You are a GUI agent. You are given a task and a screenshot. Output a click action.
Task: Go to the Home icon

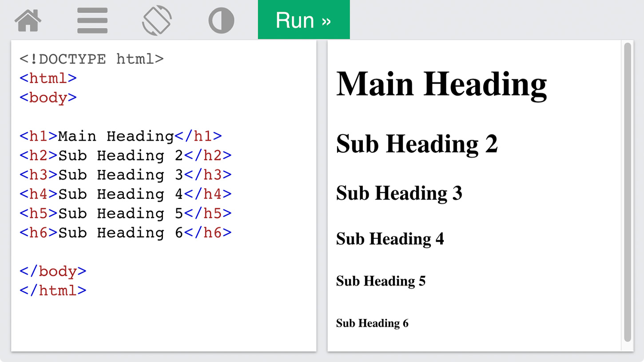[28, 20]
